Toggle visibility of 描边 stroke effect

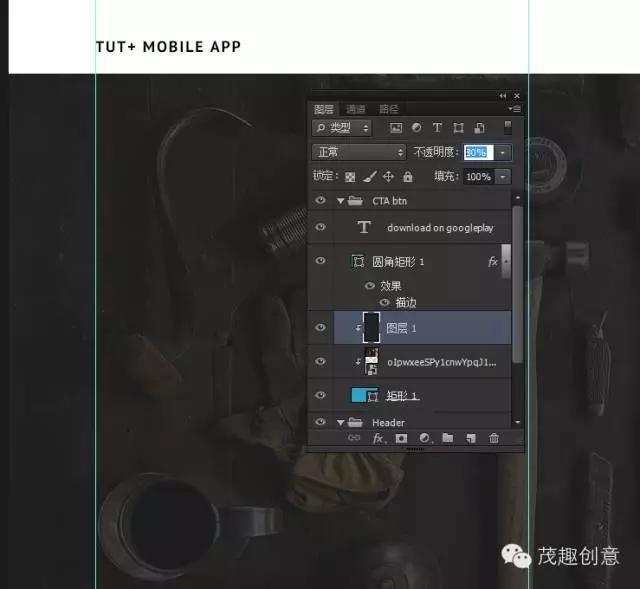tap(384, 302)
